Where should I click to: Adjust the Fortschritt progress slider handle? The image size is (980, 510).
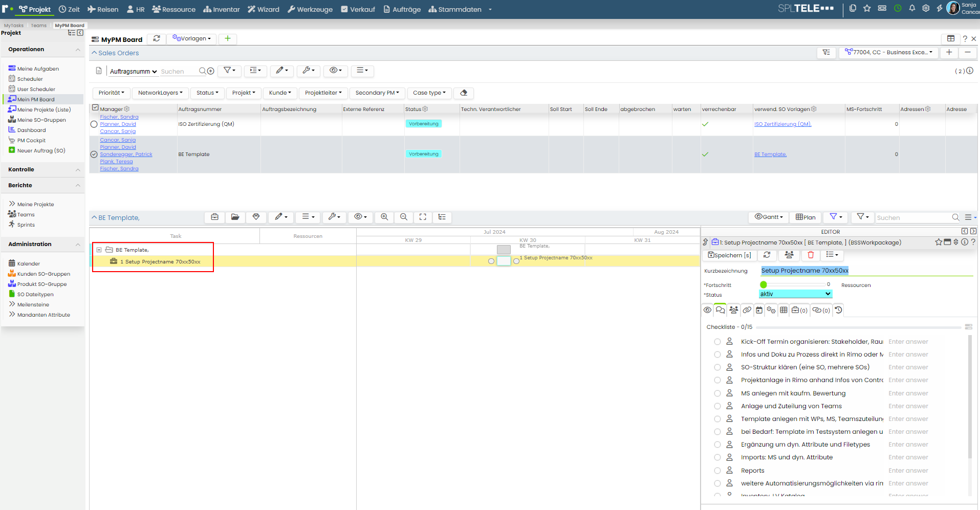coord(764,284)
